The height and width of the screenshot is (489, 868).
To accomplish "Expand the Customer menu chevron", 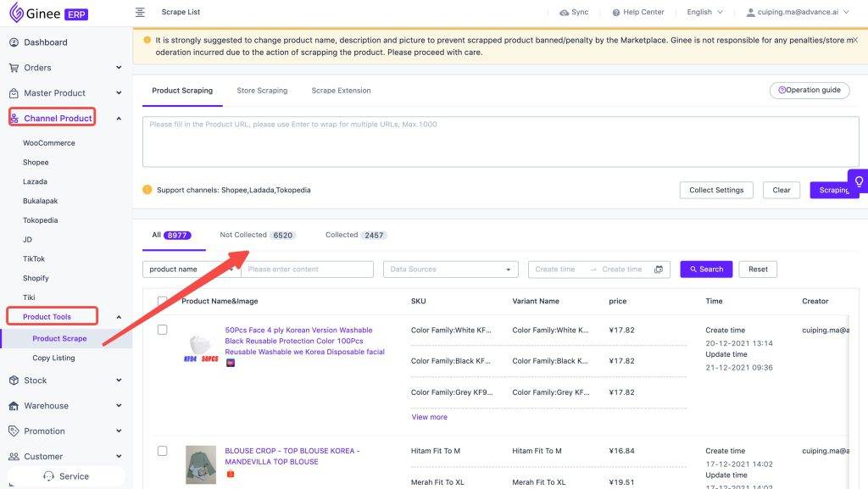I will (x=119, y=456).
